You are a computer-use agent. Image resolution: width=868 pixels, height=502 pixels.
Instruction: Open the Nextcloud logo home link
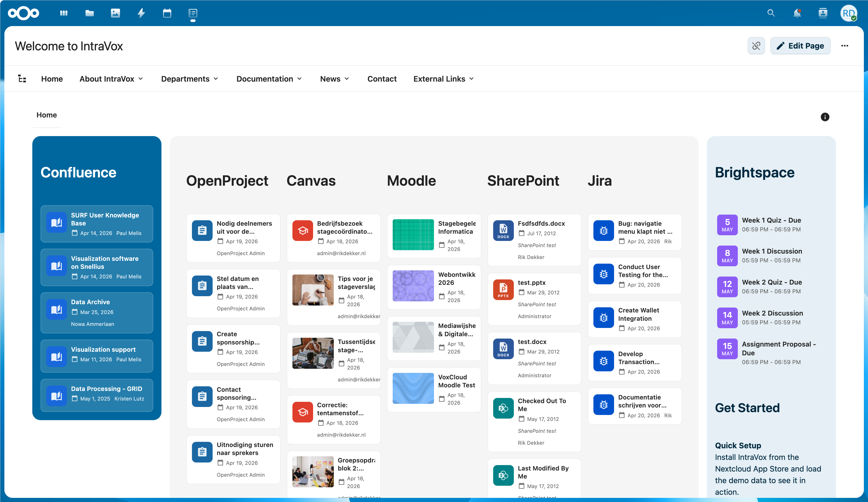coord(24,13)
